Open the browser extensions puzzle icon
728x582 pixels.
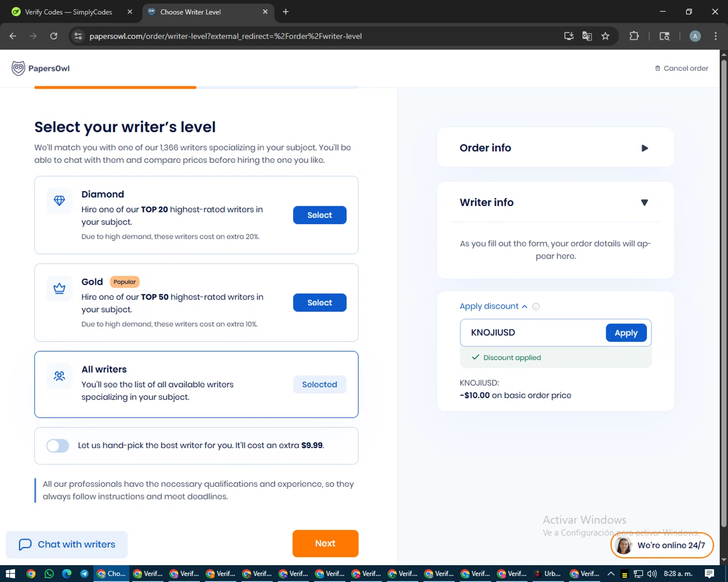pos(634,36)
